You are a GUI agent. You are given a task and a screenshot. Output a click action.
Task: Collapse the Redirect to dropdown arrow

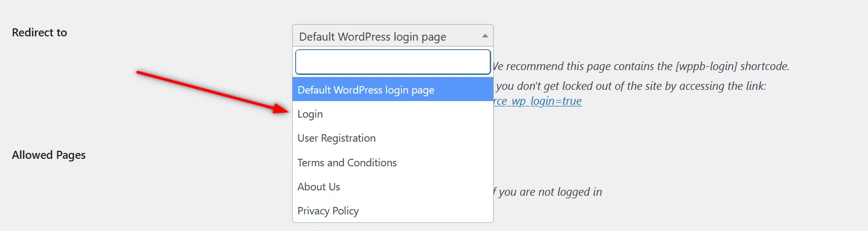tap(485, 36)
